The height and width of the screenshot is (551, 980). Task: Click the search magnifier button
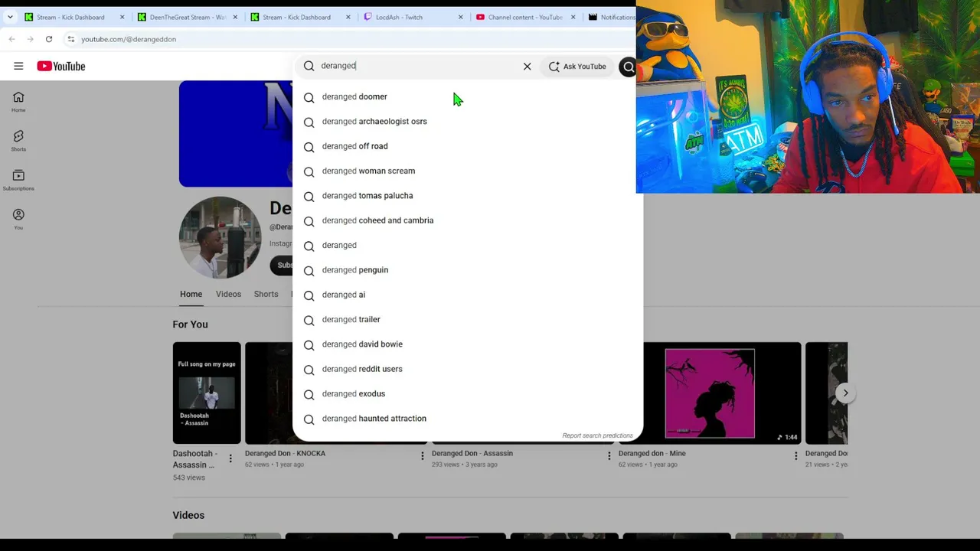click(628, 67)
